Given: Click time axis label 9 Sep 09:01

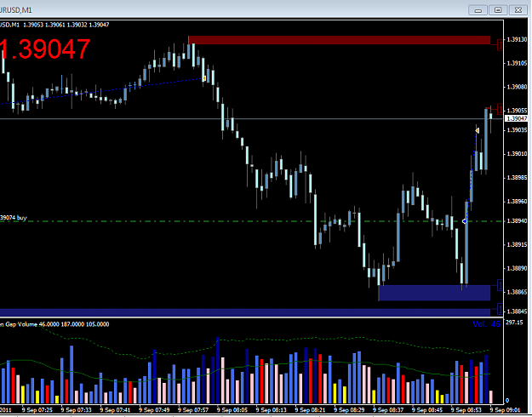Looking at the screenshot, I should 506,410.
